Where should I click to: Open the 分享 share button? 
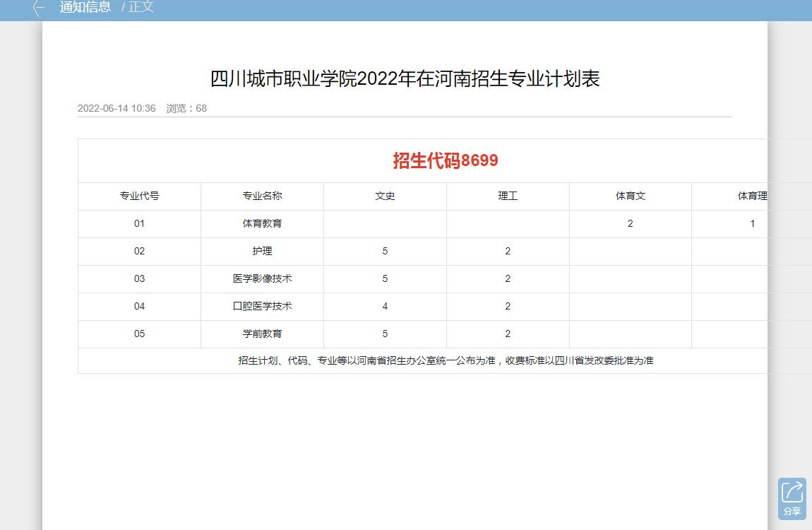792,498
